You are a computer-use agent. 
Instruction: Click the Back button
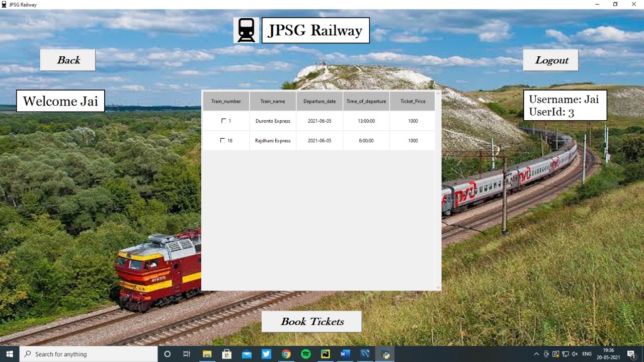click(67, 60)
